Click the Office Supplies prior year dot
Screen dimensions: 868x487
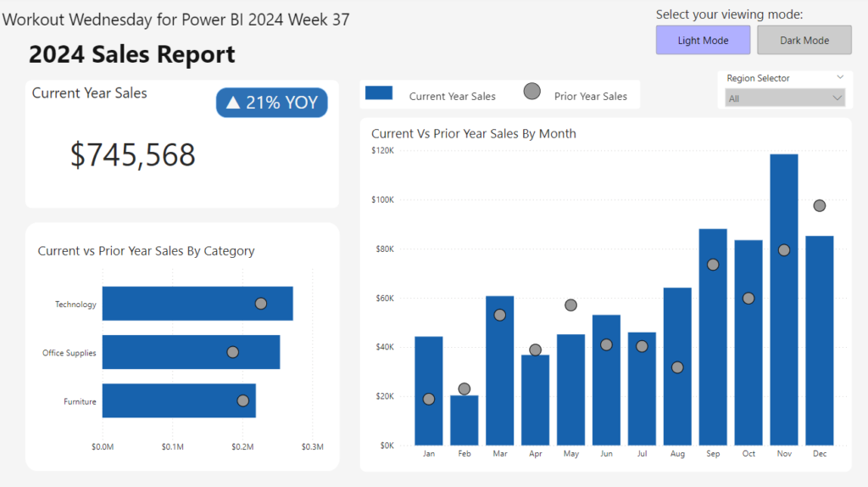232,352
